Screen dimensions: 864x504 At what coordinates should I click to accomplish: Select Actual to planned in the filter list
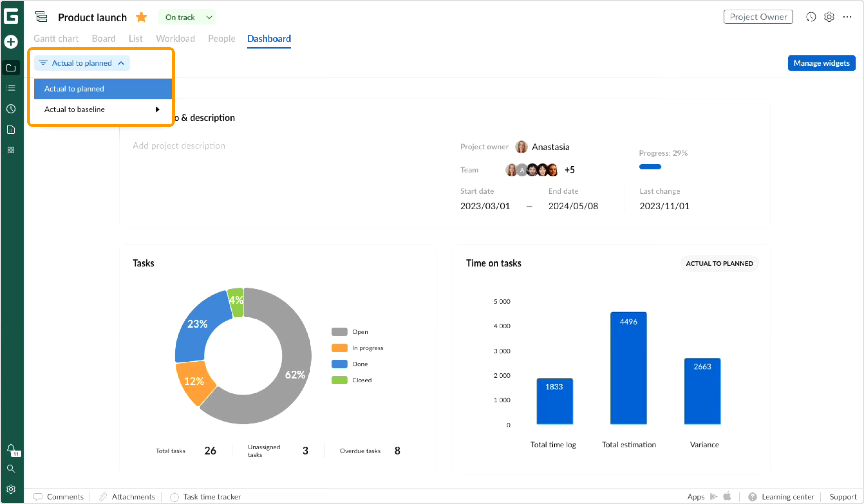[74, 88]
